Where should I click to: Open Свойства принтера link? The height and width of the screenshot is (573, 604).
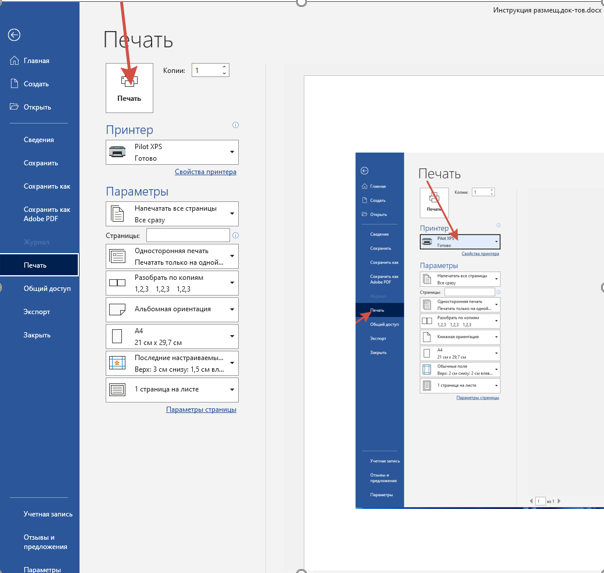(205, 172)
